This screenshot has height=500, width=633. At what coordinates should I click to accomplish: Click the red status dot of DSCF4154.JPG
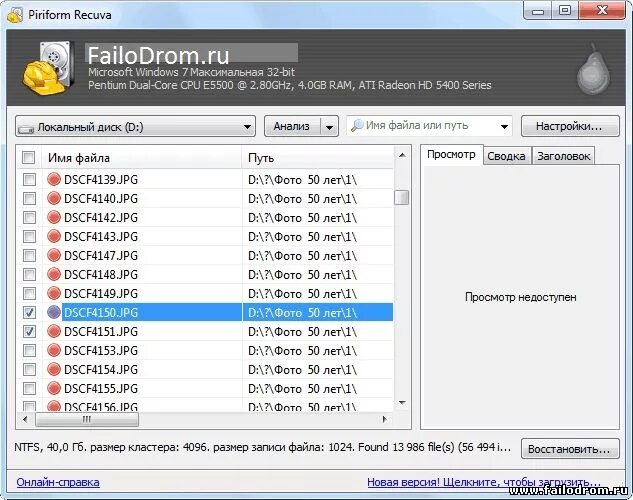(54, 369)
